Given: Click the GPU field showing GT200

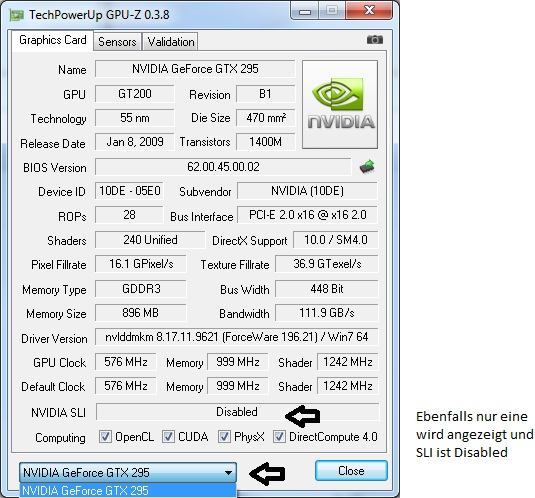Looking at the screenshot, I should 134,94.
